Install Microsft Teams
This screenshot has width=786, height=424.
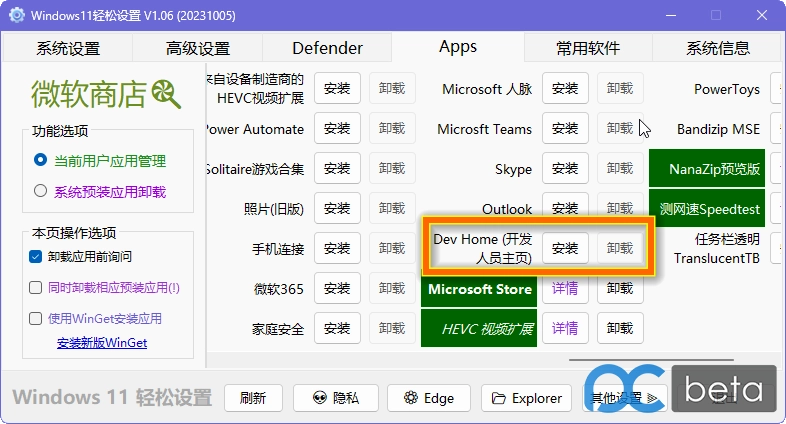pos(565,128)
